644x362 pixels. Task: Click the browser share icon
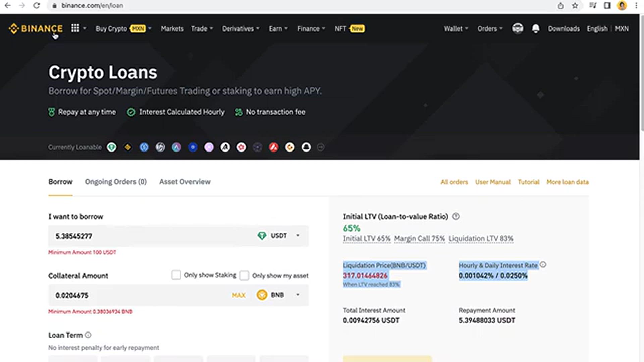(x=560, y=5)
